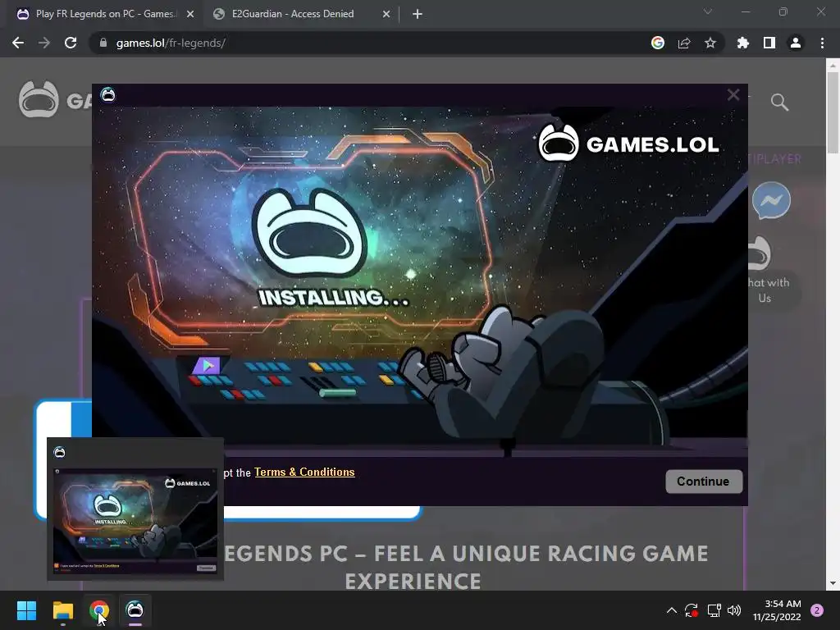Image resolution: width=840 pixels, height=630 pixels.
Task: Share this page icon in address bar
Action: pyautogui.click(x=684, y=43)
